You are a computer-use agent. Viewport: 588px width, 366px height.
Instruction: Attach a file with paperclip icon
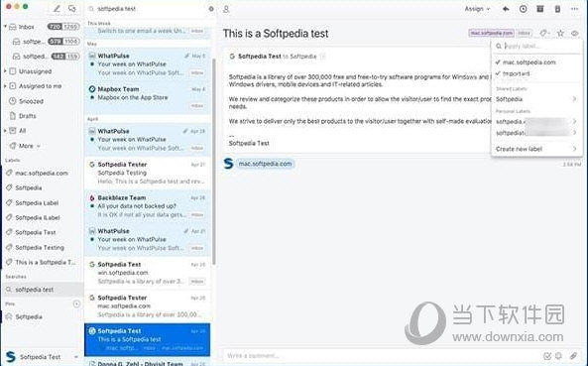[x=573, y=356]
